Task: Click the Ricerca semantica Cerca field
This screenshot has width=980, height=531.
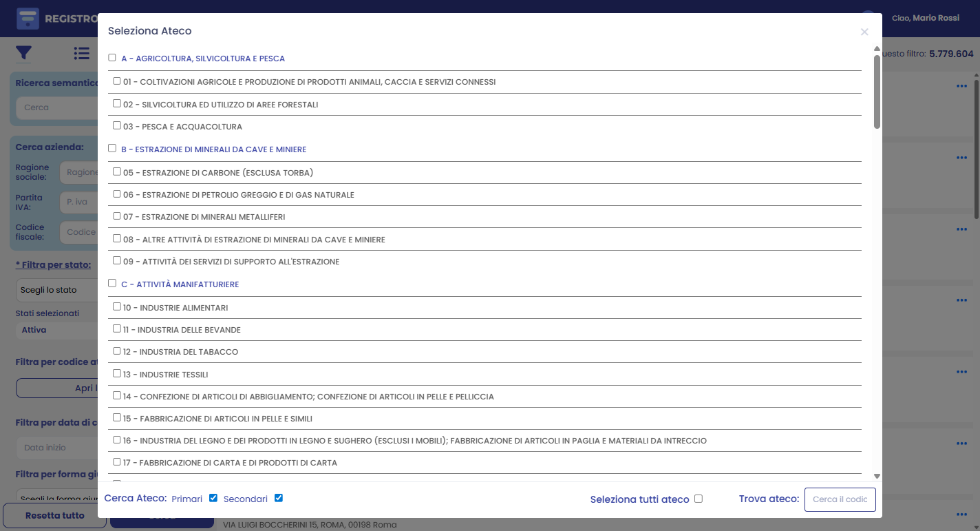Action: tap(58, 107)
